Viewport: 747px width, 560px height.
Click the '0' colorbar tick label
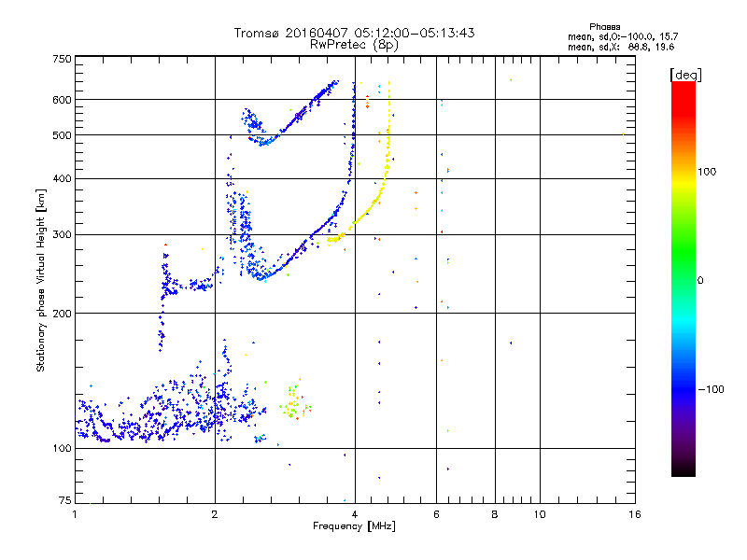700,281
